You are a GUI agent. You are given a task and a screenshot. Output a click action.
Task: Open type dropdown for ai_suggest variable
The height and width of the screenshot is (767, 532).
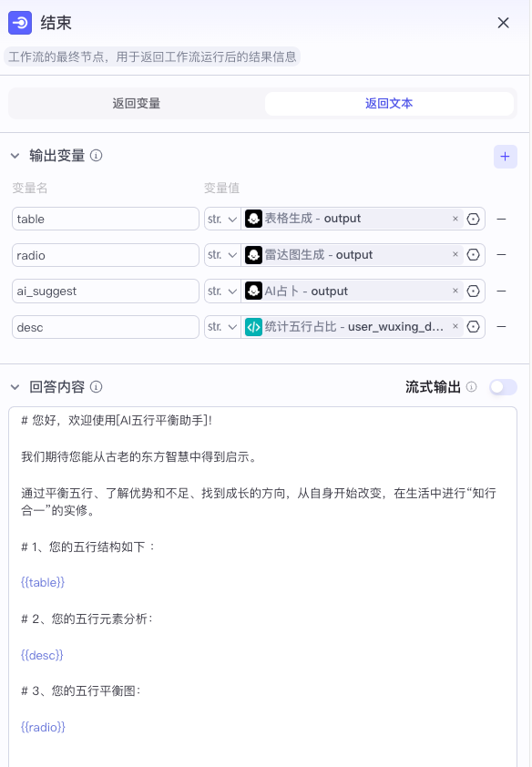tap(222, 291)
